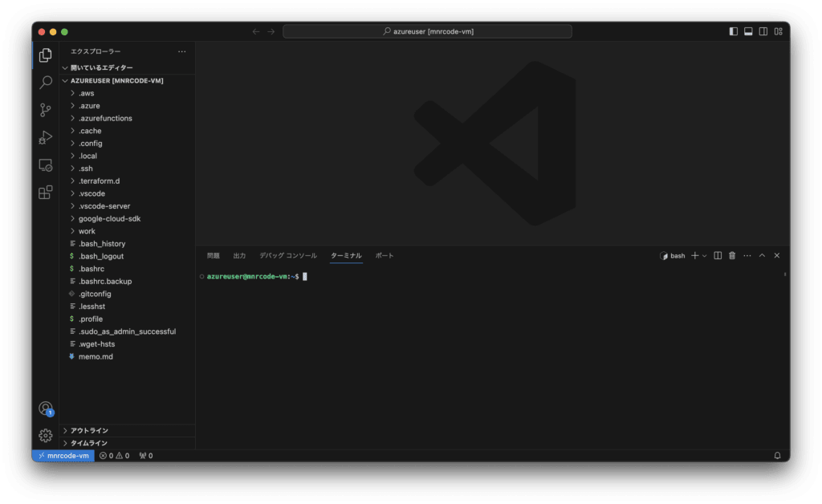Open the .bash_logout file
Viewport: 822px width, 504px height.
[x=128, y=257]
